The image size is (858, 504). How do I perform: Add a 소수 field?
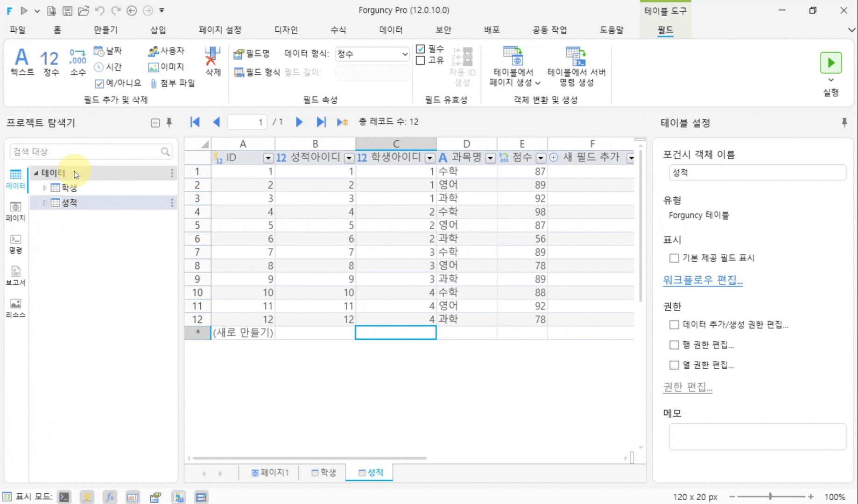(77, 62)
